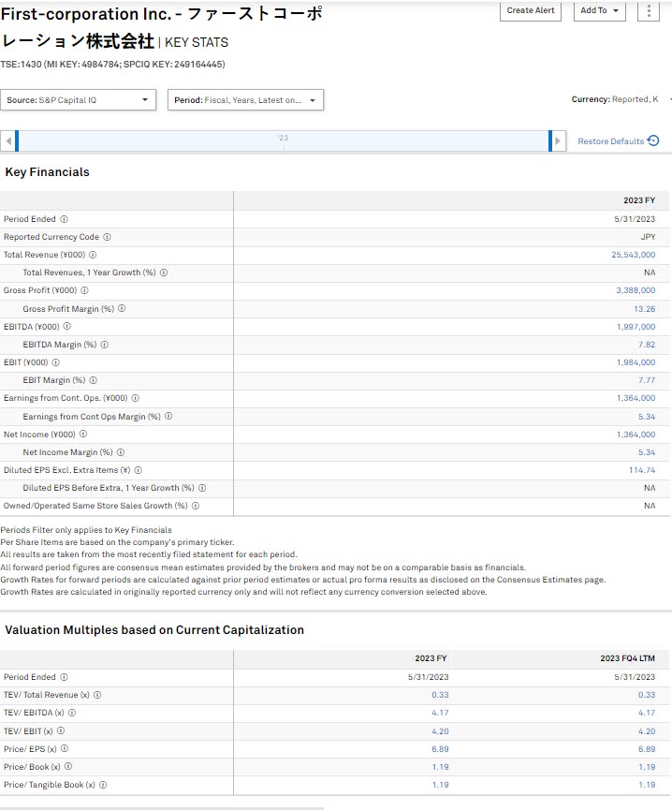Click TEV/ Total Revenue 2023 FY value 0.33
The height and width of the screenshot is (811, 672).
(x=441, y=695)
